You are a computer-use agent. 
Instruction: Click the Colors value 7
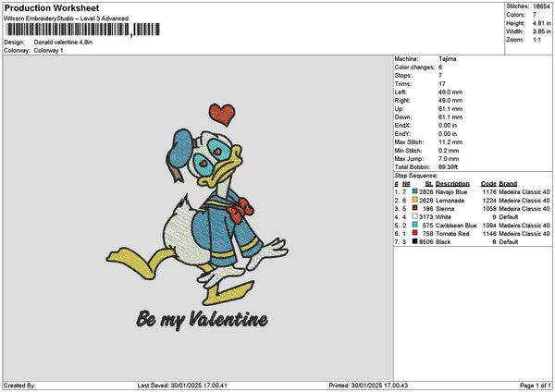coord(535,15)
